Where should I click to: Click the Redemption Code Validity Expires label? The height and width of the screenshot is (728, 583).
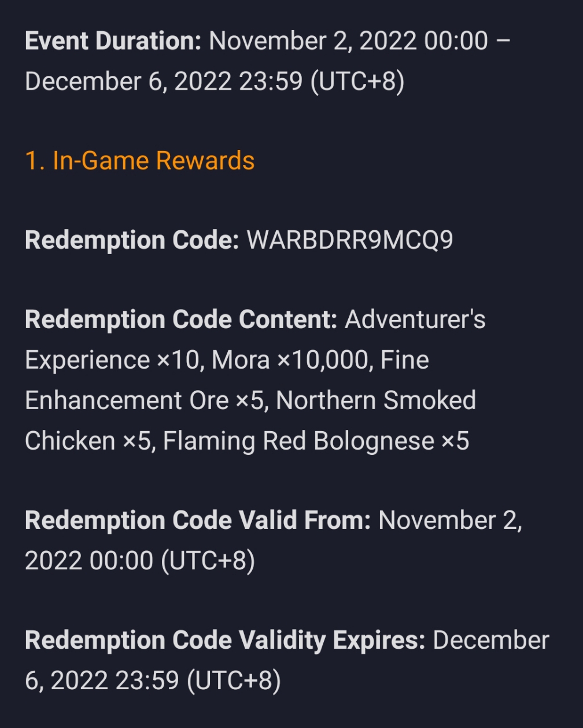tap(225, 640)
